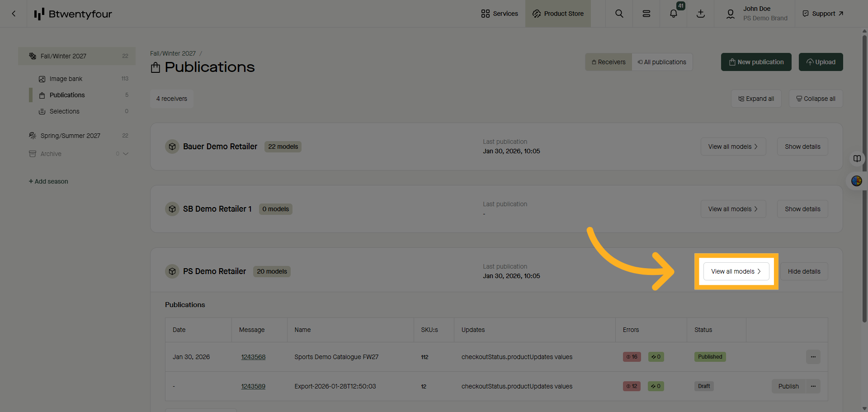Publish the draft Export publication
Screen dimensions: 868x412
click(788, 386)
